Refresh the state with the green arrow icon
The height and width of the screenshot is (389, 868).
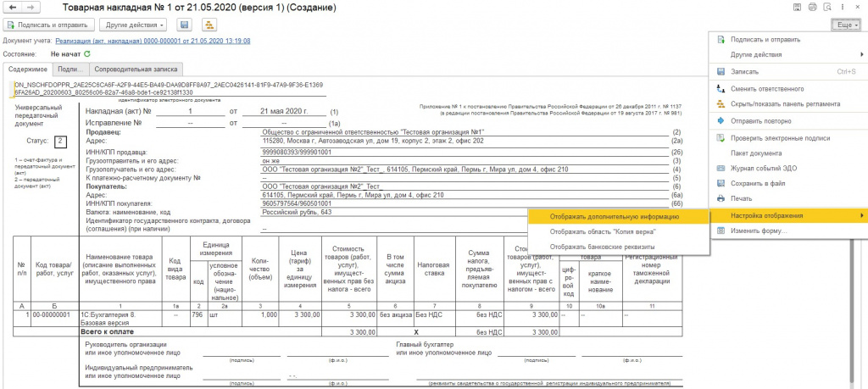point(87,54)
